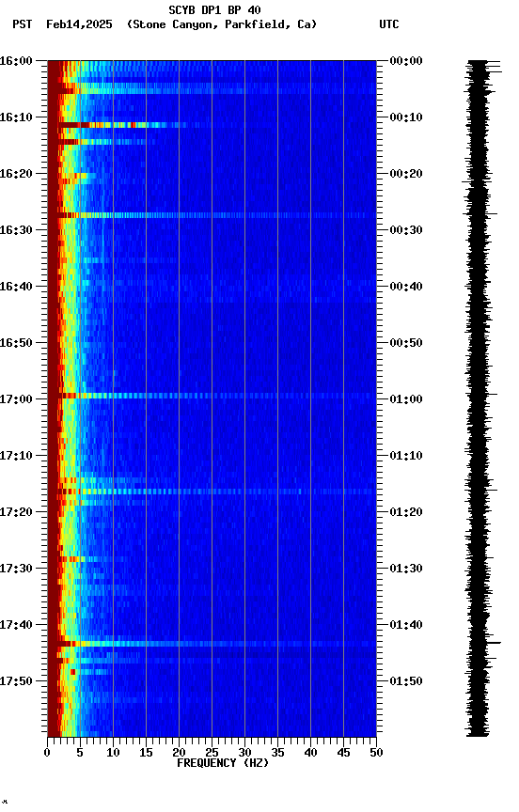Viewport: 519px width, 812px height.
Task: Click the title text "SCYB DP1 BP 40"
Action: coord(214,10)
